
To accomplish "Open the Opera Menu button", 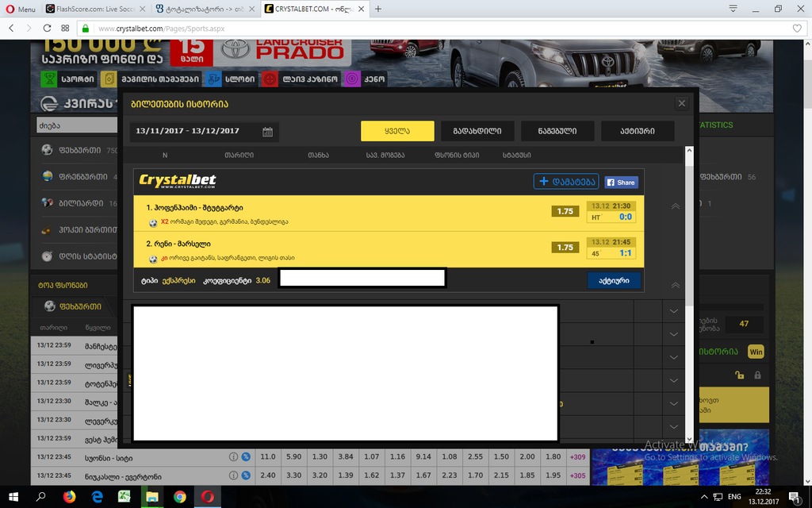I will [21, 9].
